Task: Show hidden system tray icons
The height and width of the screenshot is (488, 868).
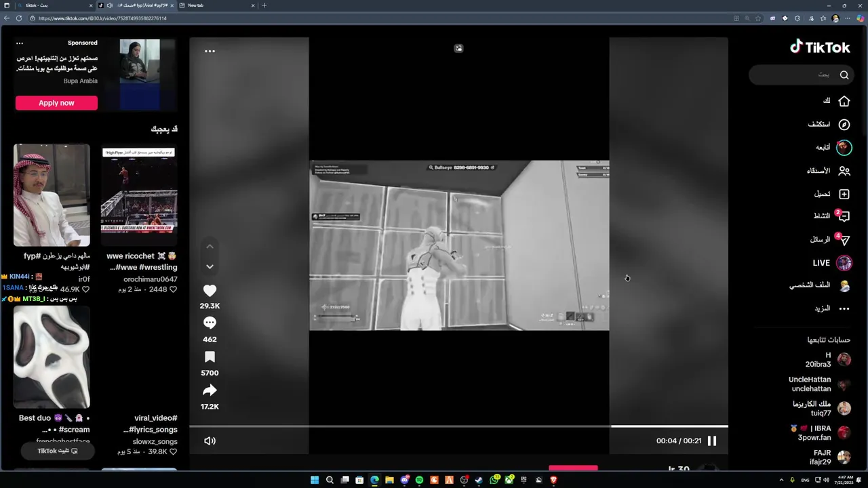Action: [781, 480]
